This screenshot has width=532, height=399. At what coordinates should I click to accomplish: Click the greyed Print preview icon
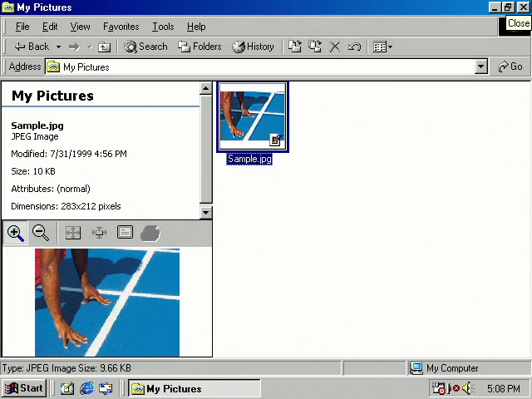[x=150, y=233]
